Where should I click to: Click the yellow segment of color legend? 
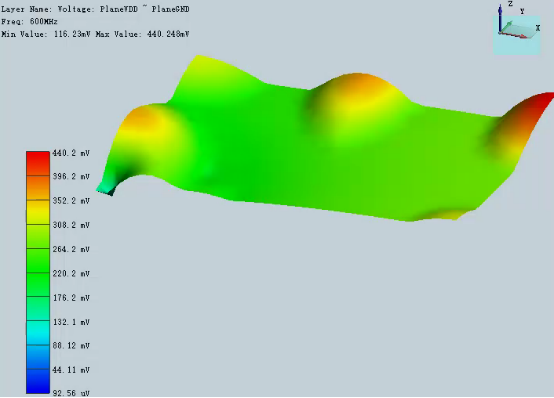pyautogui.click(x=38, y=212)
